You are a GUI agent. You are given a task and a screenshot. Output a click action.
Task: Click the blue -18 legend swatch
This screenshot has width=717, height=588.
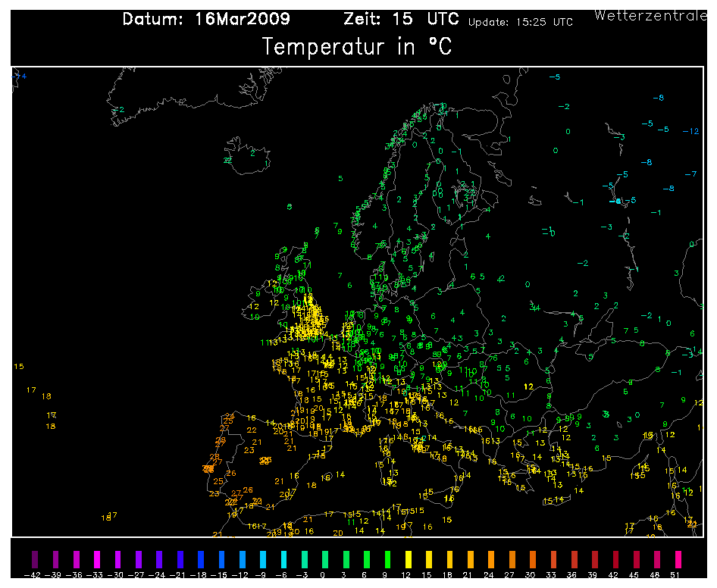(x=201, y=559)
